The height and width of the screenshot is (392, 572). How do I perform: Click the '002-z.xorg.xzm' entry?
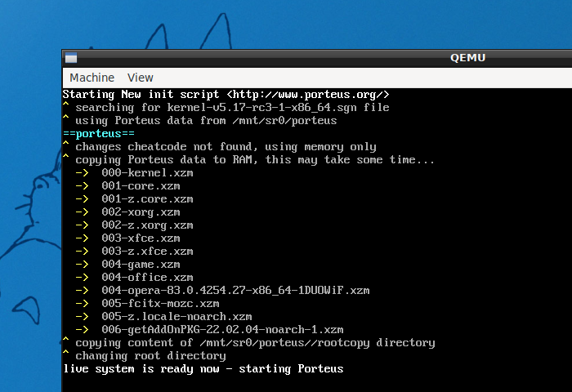pos(147,225)
